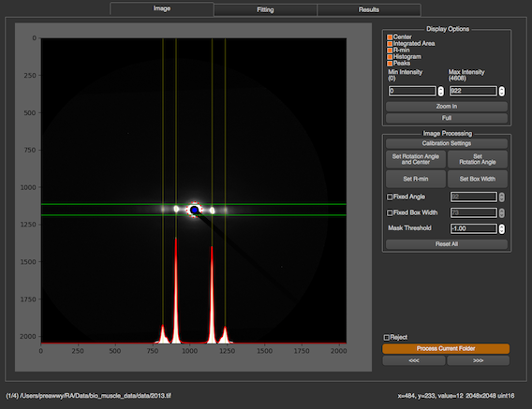
Task: Adjust the Max Intensity stepper arrows
Action: pos(501,91)
